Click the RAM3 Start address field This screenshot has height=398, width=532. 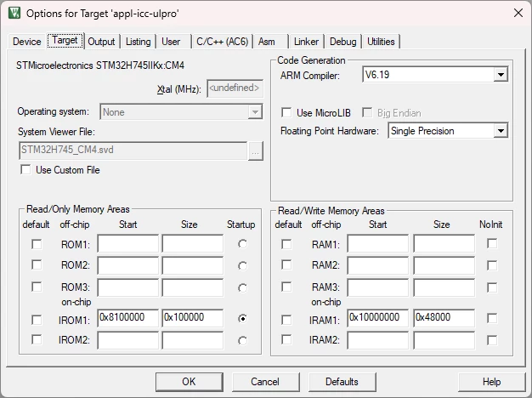pos(377,287)
